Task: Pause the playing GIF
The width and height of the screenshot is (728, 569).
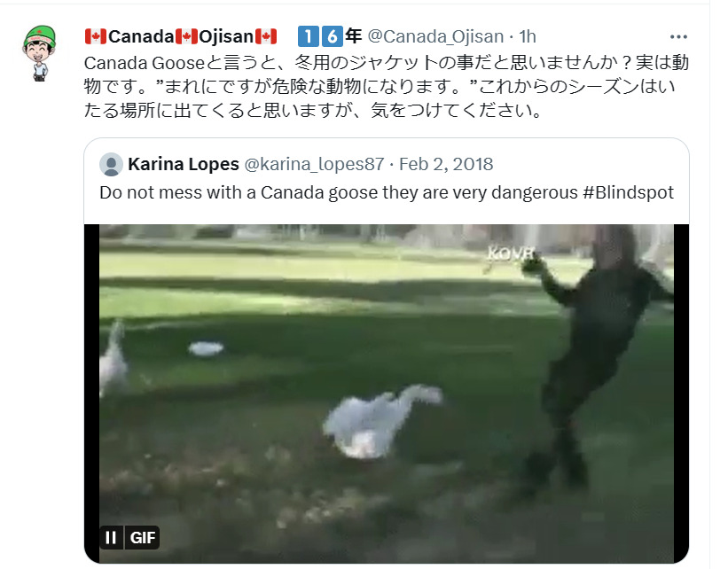Action: coord(111,537)
